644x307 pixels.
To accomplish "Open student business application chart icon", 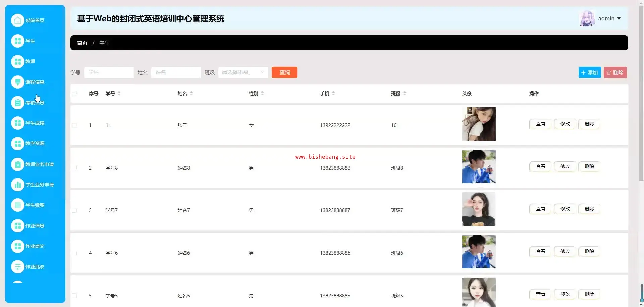I will point(17,185).
